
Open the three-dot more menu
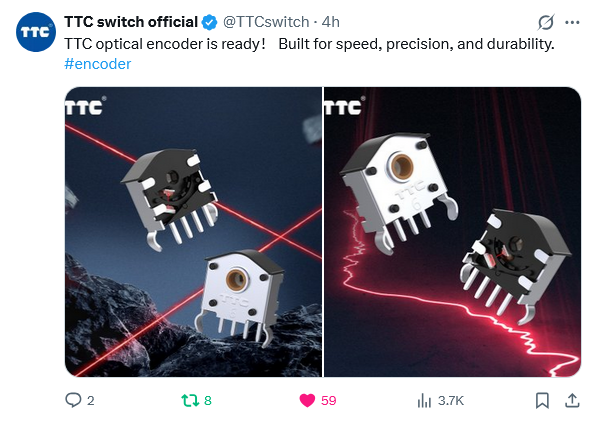pos(572,22)
